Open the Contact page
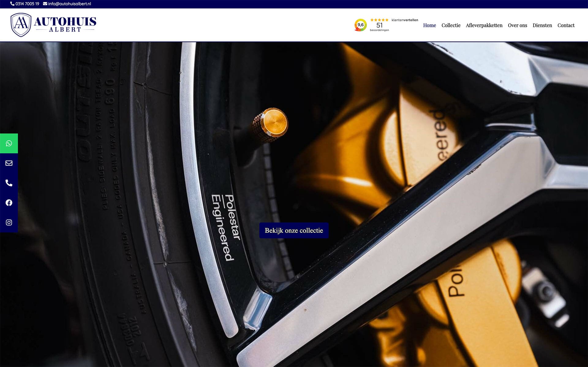This screenshot has width=588, height=367. click(x=566, y=25)
